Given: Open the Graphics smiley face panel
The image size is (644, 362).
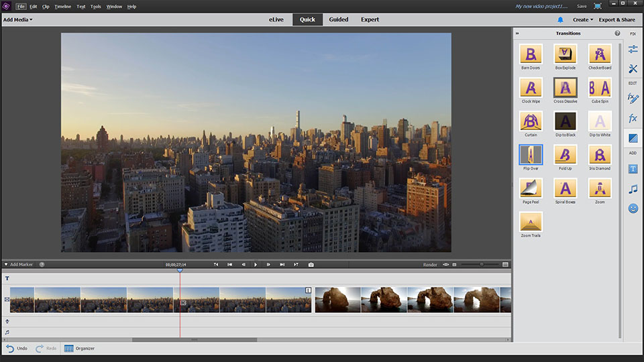Looking at the screenshot, I should coord(633,208).
